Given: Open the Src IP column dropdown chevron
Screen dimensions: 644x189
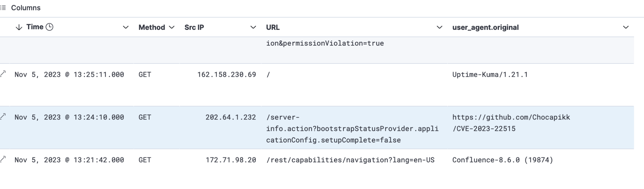Looking at the screenshot, I should pos(253,27).
